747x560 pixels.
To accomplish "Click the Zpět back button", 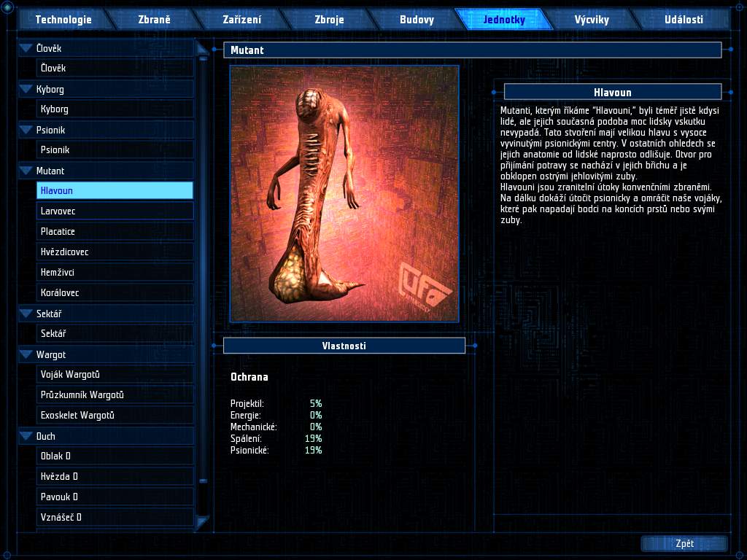I will pos(684,543).
